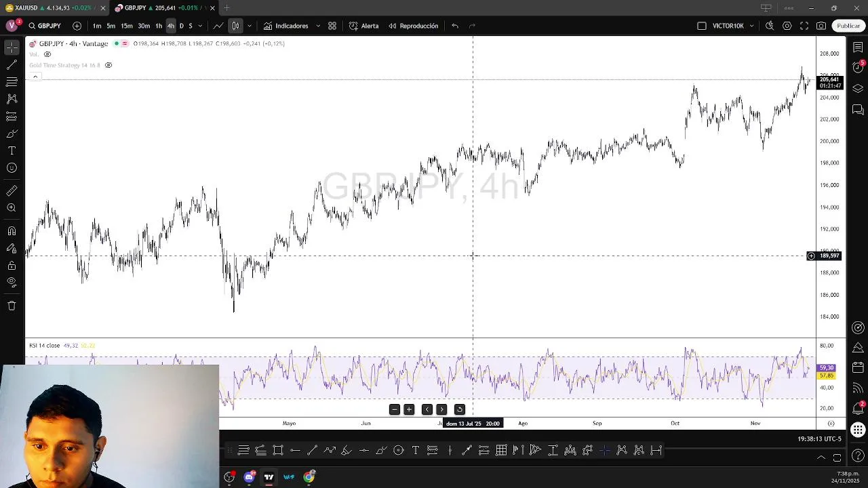Image resolution: width=868 pixels, height=488 pixels.
Task: Open time zone setting 19:38:13 UTC-5
Action: tap(820, 439)
